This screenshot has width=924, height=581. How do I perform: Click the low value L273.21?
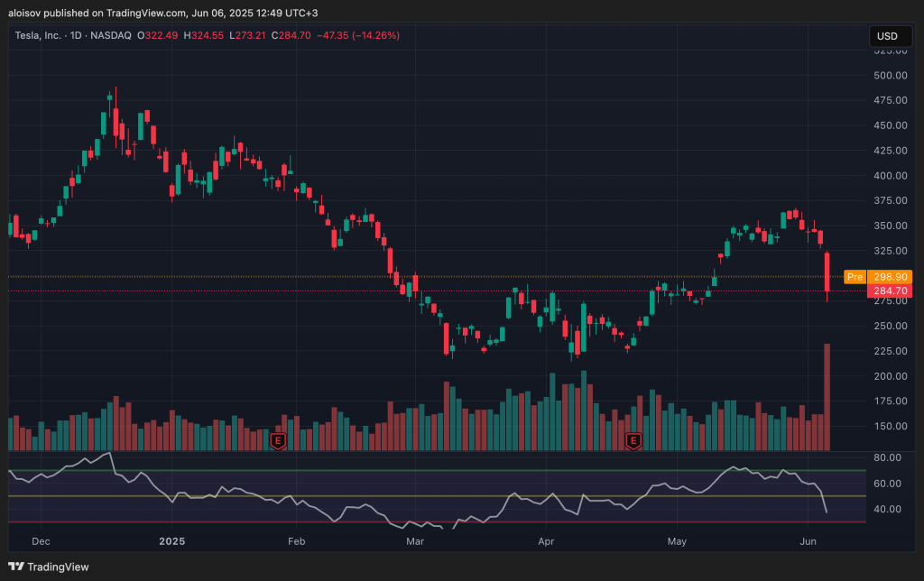tap(247, 35)
